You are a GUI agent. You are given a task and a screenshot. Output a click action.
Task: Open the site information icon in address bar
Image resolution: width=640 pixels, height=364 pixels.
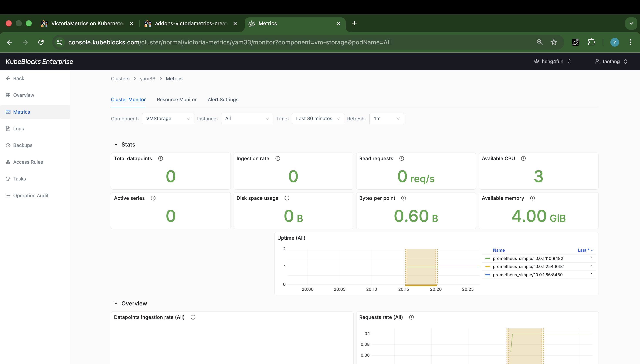tap(59, 42)
